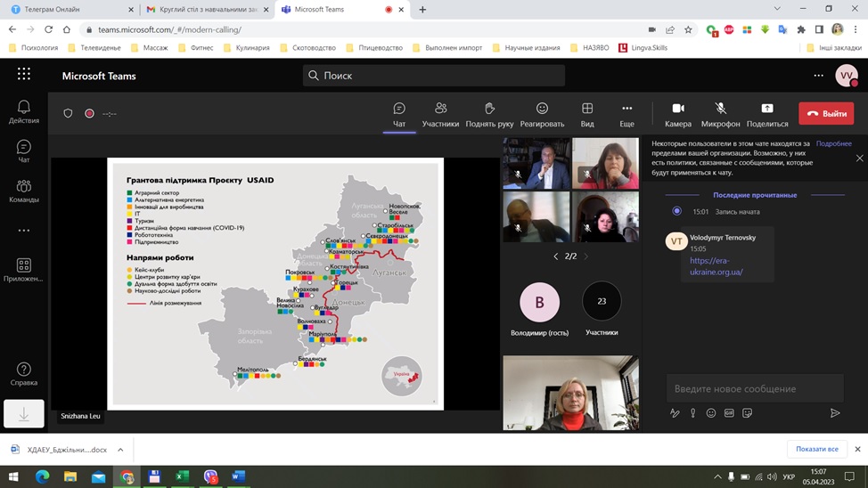Share content with Поделиться

point(767,115)
